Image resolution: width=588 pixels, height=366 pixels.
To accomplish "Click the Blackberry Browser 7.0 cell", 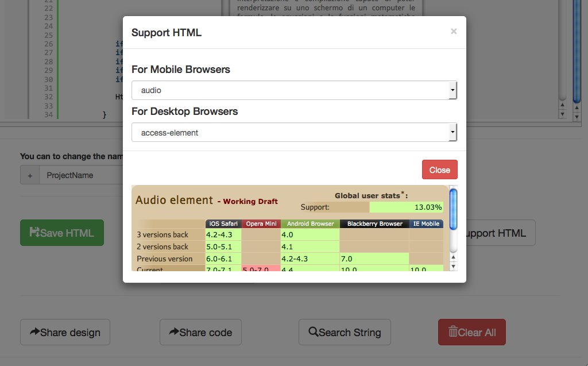I will click(374, 259).
